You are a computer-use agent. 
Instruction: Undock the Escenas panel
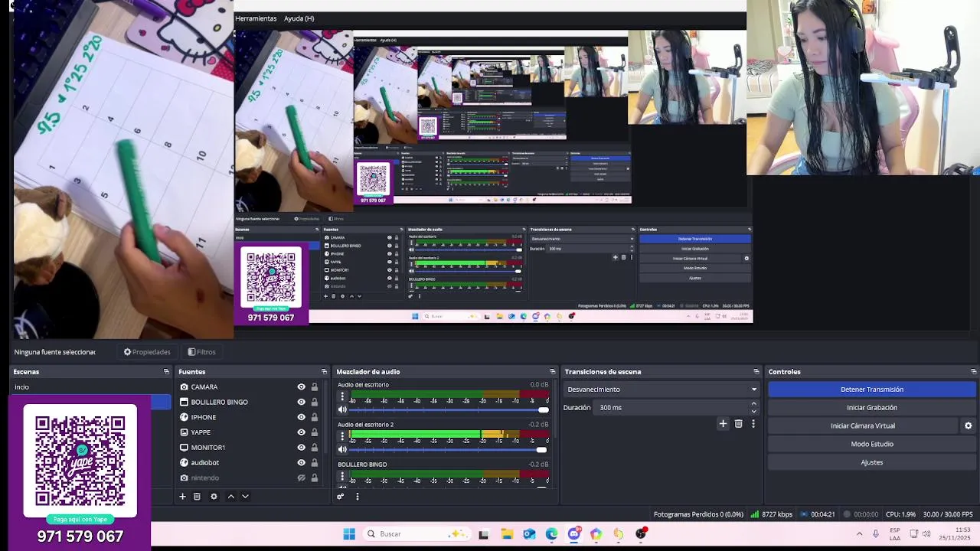coord(166,372)
